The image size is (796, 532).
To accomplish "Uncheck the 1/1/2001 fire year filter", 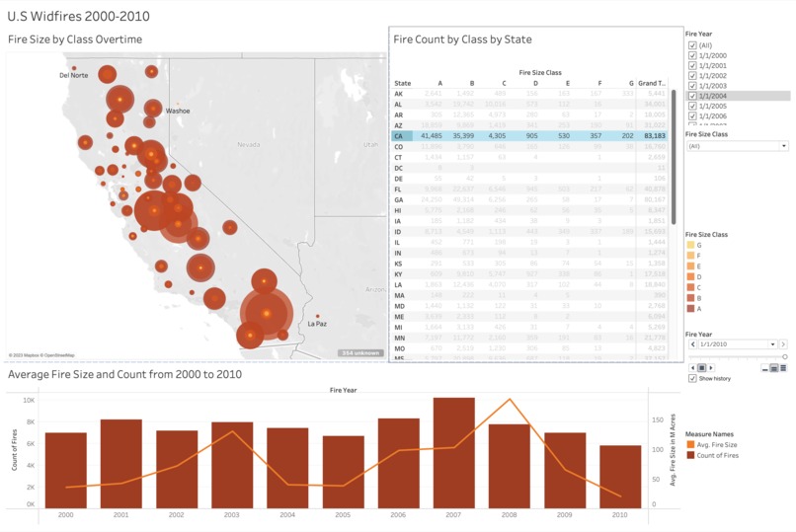I will pos(692,65).
